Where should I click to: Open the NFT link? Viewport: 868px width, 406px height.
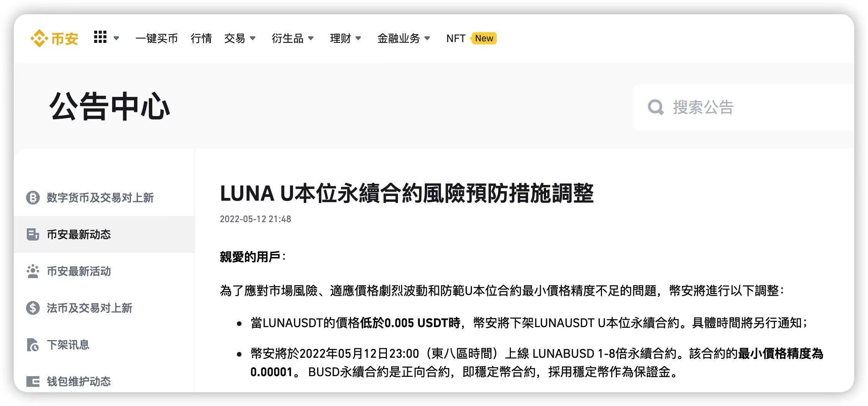coord(456,38)
